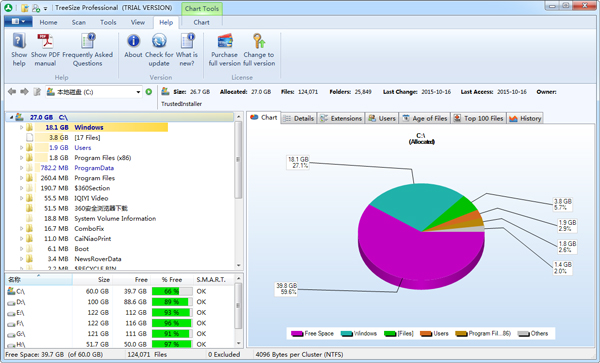Click the up-folder icon beside the forward arrow

tap(37, 92)
